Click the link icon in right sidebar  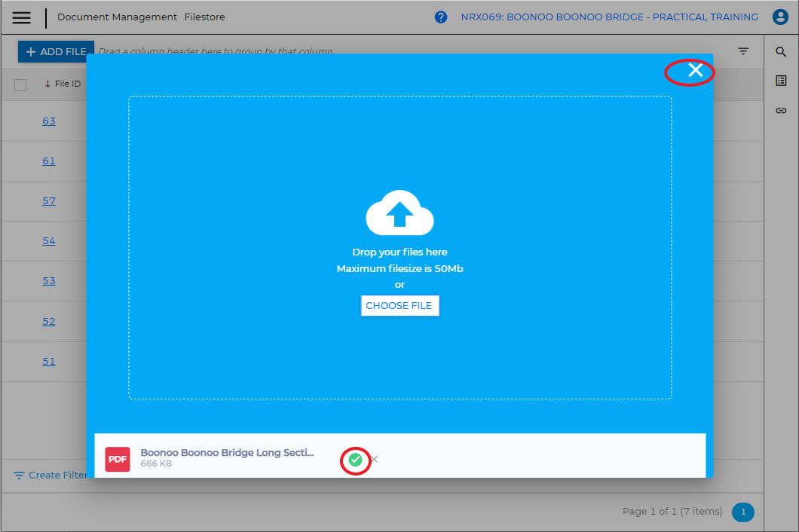click(x=781, y=111)
